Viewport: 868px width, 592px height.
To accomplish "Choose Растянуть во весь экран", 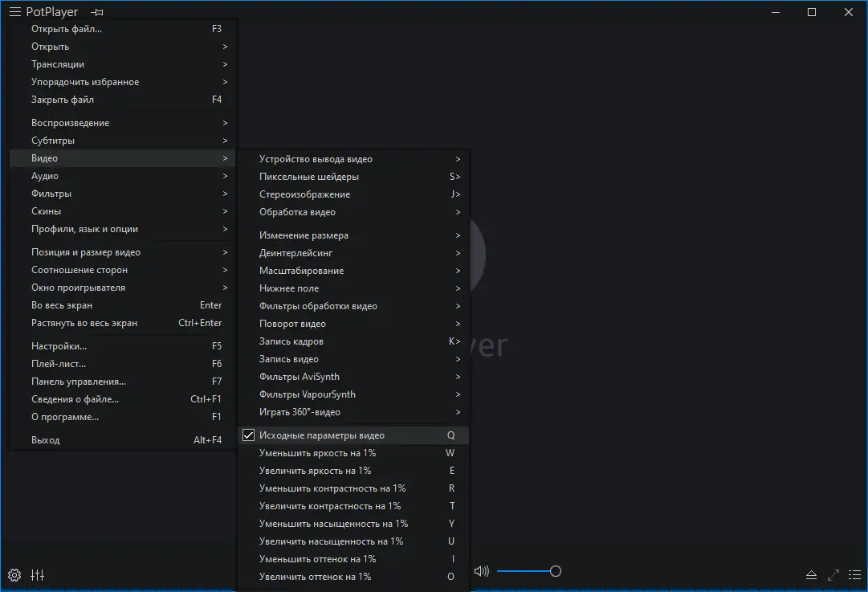I will (x=123, y=323).
